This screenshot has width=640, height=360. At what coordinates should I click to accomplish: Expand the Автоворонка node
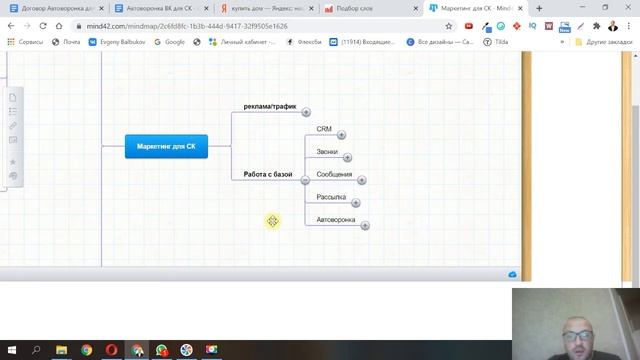[365, 225]
